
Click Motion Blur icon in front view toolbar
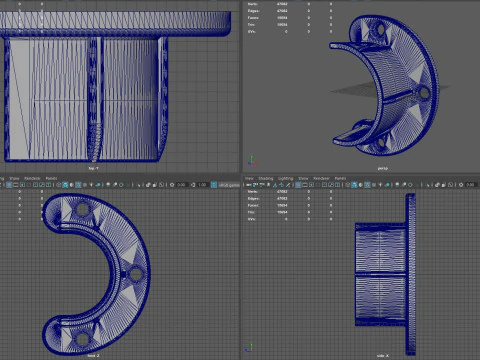[115, 185]
